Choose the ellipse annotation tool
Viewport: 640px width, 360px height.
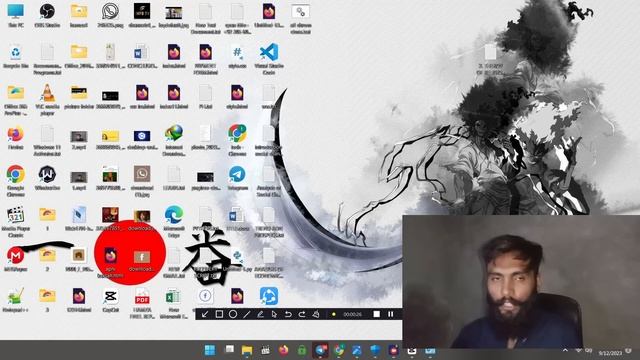click(x=233, y=314)
